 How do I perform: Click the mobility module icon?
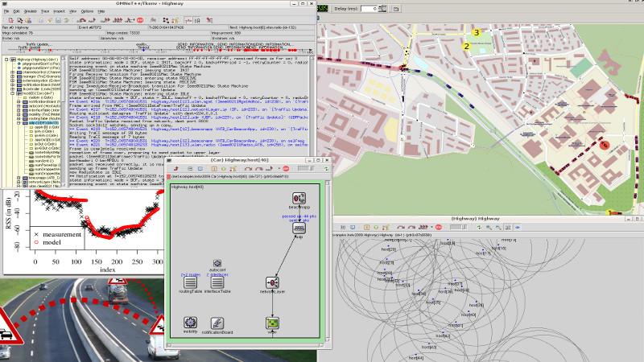190,323
